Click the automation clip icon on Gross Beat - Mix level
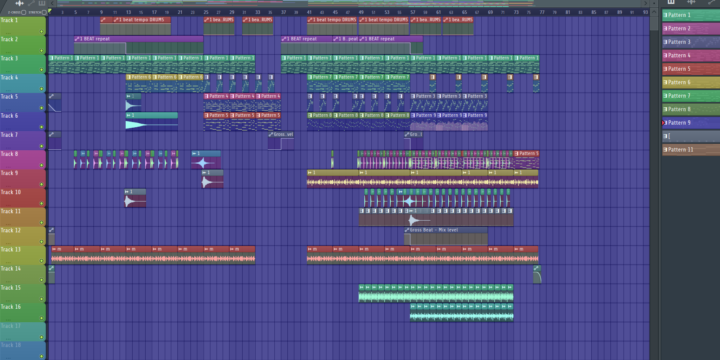This screenshot has height=360, width=720. click(x=407, y=230)
